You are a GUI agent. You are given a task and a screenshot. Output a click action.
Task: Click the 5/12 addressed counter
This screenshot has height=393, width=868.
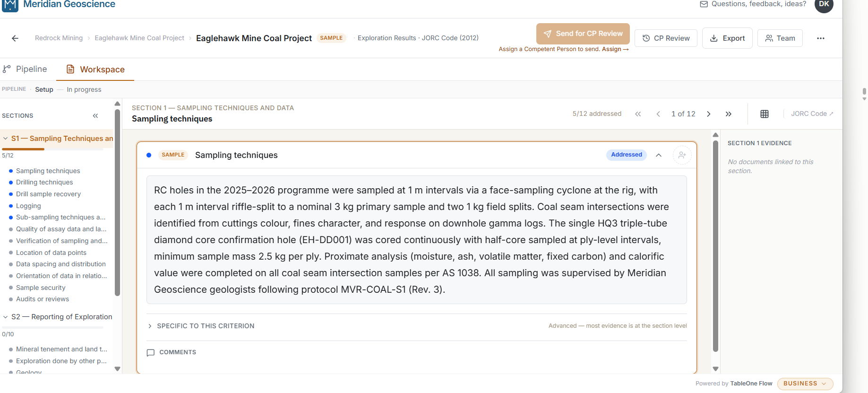[x=597, y=114]
